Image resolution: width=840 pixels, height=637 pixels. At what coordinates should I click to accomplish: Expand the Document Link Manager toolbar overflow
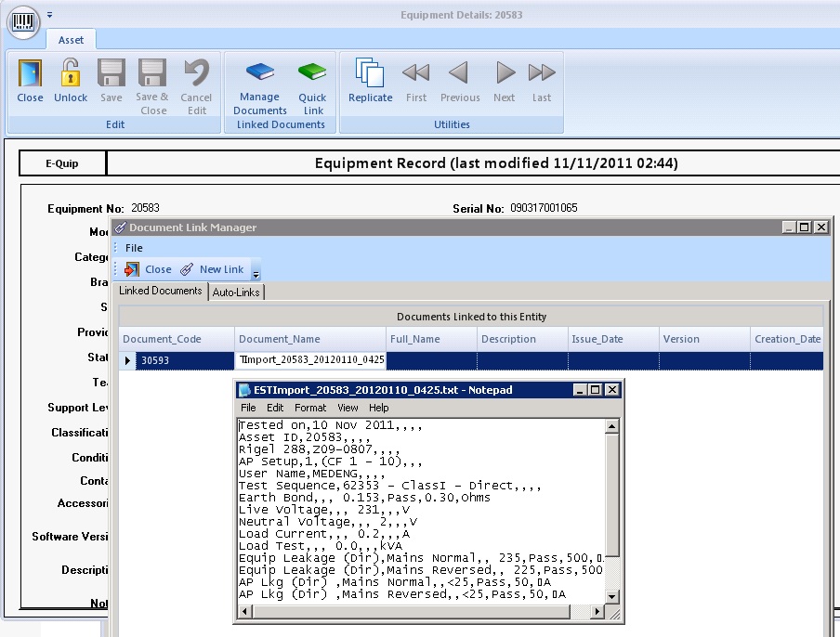[x=256, y=270]
